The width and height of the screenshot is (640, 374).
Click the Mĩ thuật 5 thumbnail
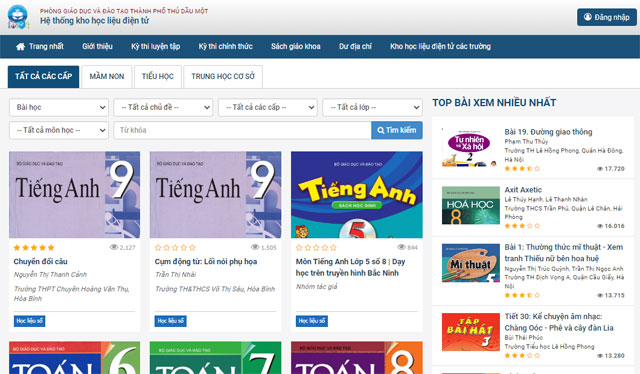[471, 263]
